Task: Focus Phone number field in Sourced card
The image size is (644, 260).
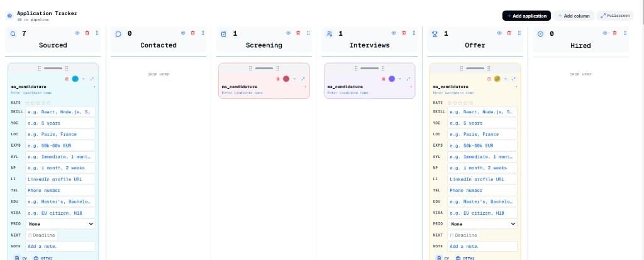Action: coord(60,191)
